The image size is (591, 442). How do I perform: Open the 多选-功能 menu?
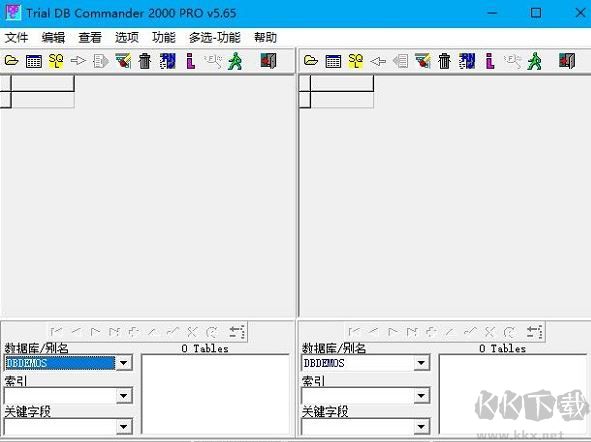pyautogui.click(x=214, y=37)
